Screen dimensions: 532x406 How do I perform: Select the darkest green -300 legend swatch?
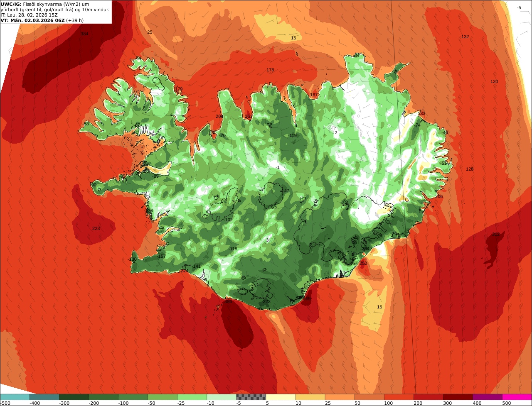click(74, 396)
